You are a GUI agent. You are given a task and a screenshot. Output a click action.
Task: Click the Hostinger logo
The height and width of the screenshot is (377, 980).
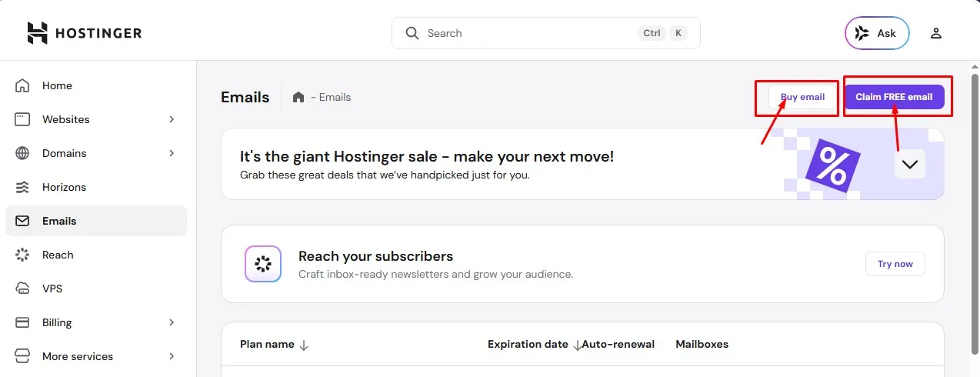tap(85, 33)
